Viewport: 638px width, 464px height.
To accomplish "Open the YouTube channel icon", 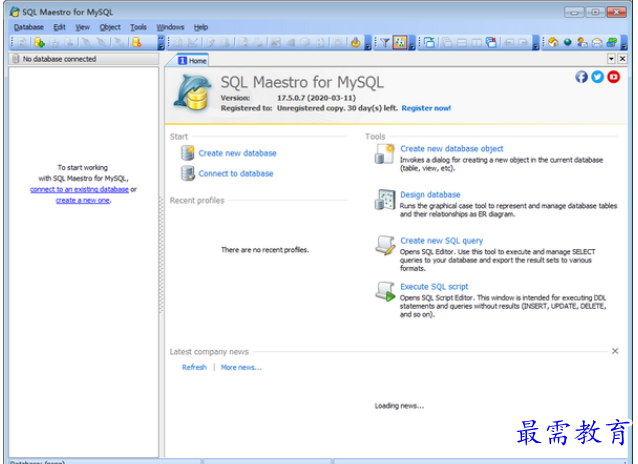I will pyautogui.click(x=614, y=77).
